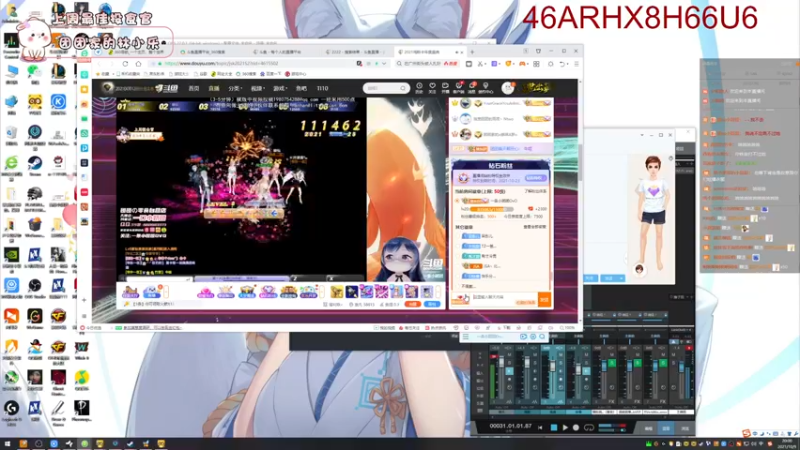The width and height of the screenshot is (800, 450).
Task: Switch to the 混音 tab in the DAW
Action: click(x=665, y=429)
